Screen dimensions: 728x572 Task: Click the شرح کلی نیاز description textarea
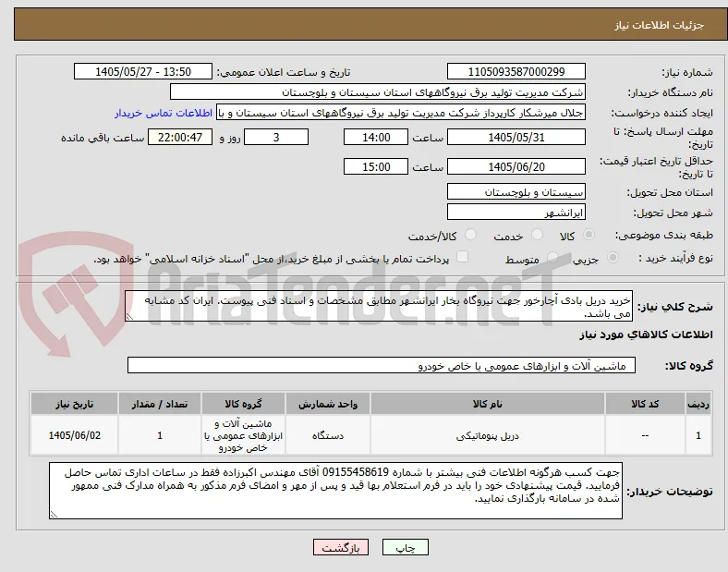point(379,307)
